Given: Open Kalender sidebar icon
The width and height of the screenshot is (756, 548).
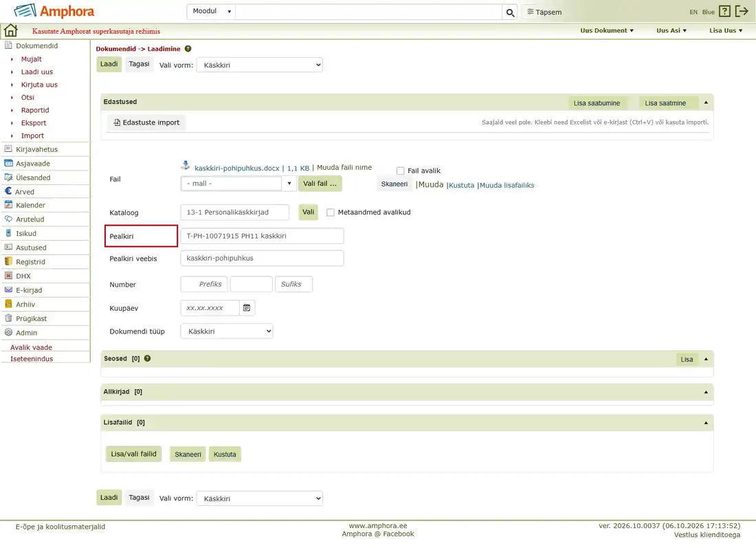Looking at the screenshot, I should 8,205.
